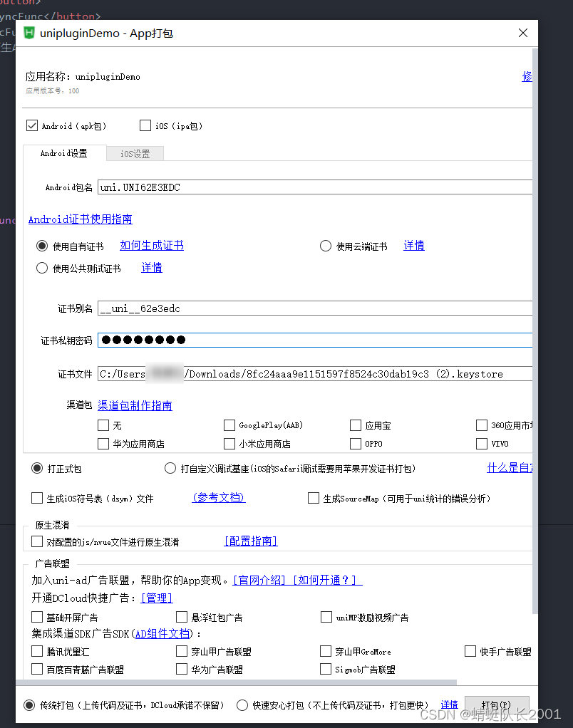This screenshot has height=728, width=573.
Task: Check the 小米应用商店 channel checkbox
Action: point(229,444)
